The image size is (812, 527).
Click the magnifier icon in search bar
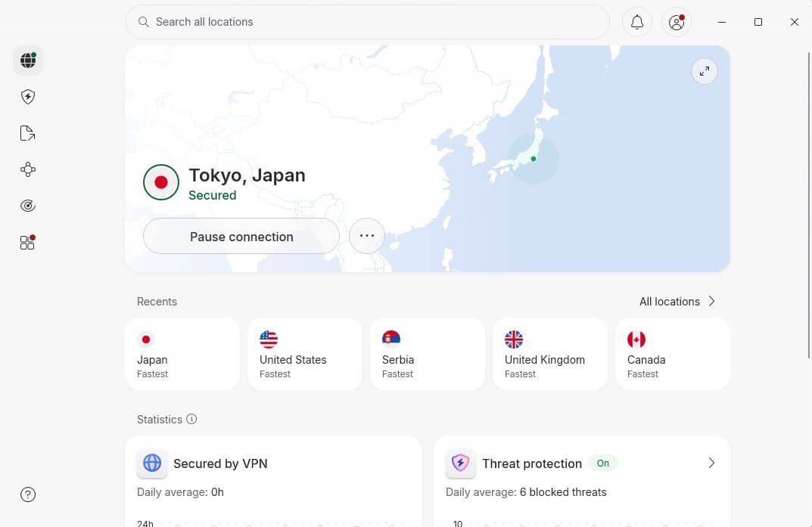(x=144, y=22)
